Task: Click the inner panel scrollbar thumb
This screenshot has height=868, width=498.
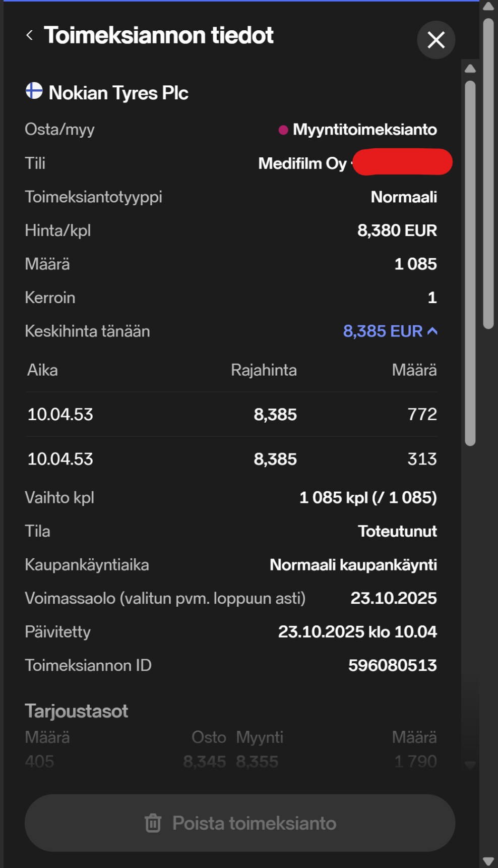Action: (470, 262)
